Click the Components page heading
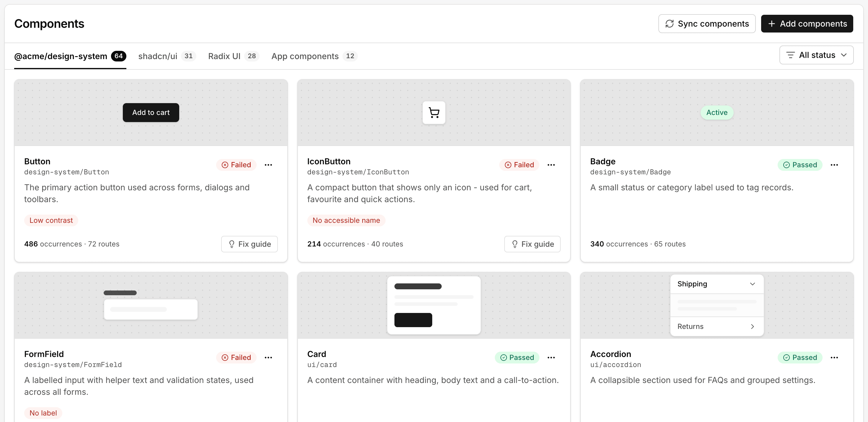868x422 pixels. click(49, 24)
